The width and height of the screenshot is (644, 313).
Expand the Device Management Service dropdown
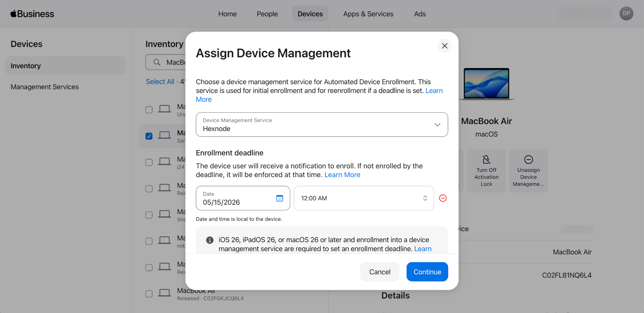point(322,125)
